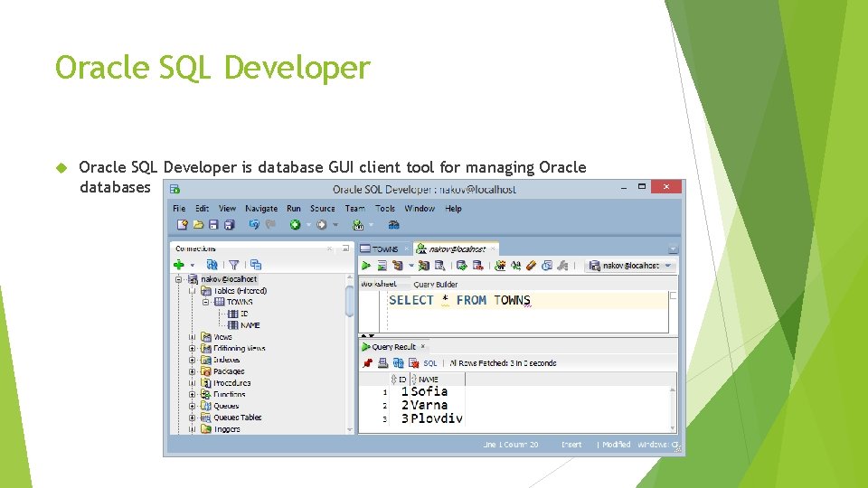Click the Refresh icon in Query Result toolbar
Screen dimensions: 868x488
pyautogui.click(x=398, y=363)
